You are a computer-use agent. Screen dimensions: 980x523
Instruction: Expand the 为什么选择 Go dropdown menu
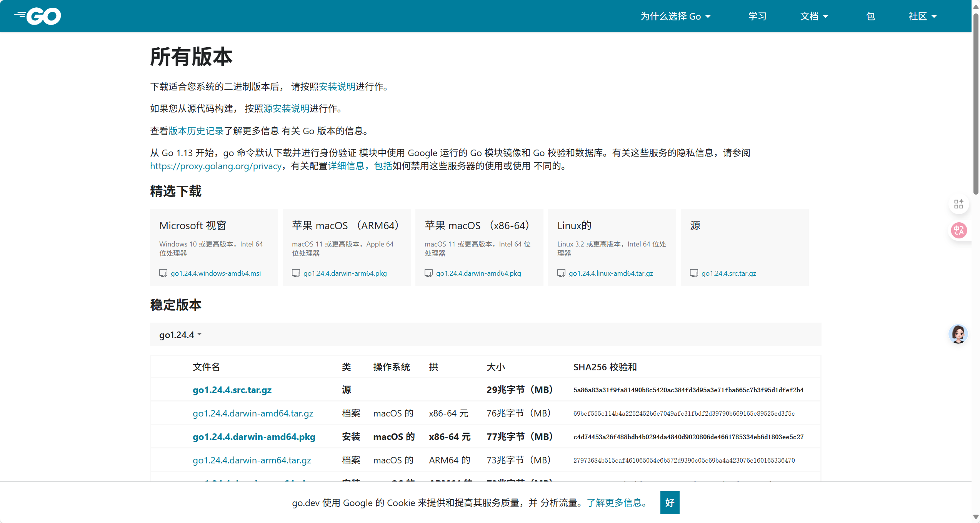pos(675,17)
